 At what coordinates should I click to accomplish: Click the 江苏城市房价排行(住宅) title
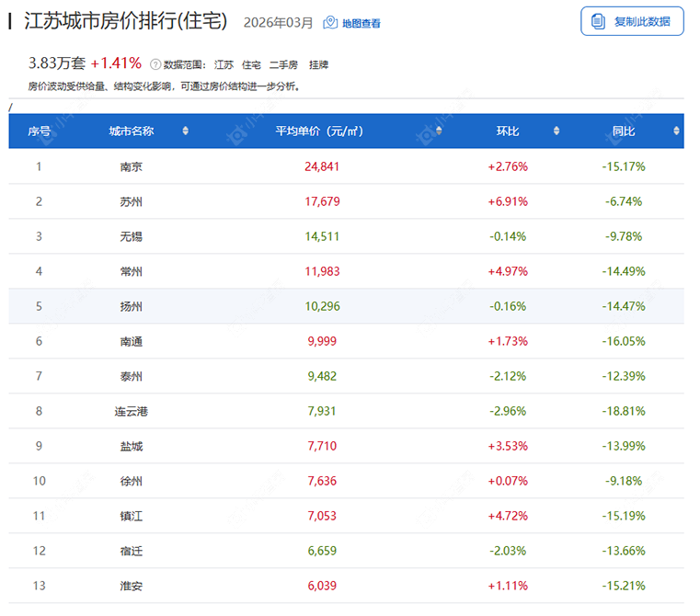[x=126, y=21]
